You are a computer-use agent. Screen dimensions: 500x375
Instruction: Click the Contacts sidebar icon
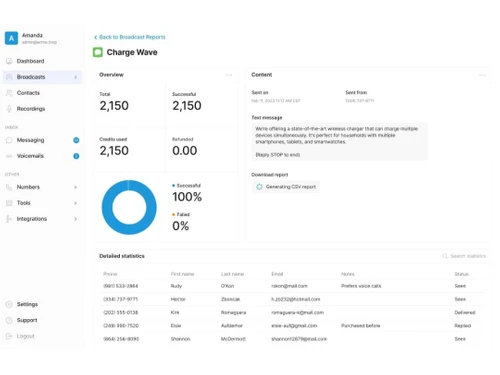(9, 93)
